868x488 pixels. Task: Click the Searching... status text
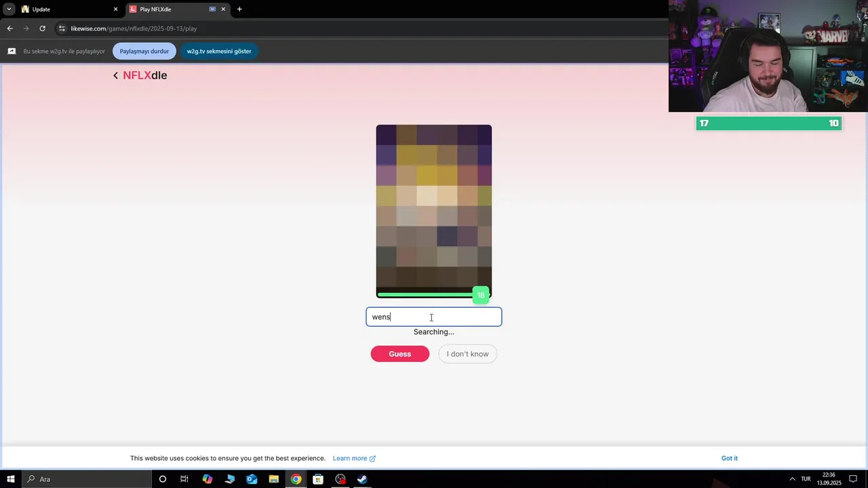434,332
